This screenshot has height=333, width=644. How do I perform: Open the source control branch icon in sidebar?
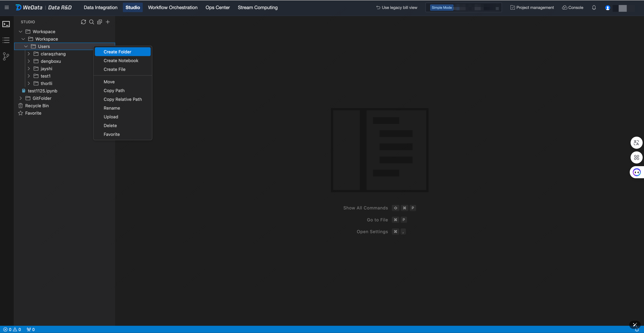click(x=6, y=56)
